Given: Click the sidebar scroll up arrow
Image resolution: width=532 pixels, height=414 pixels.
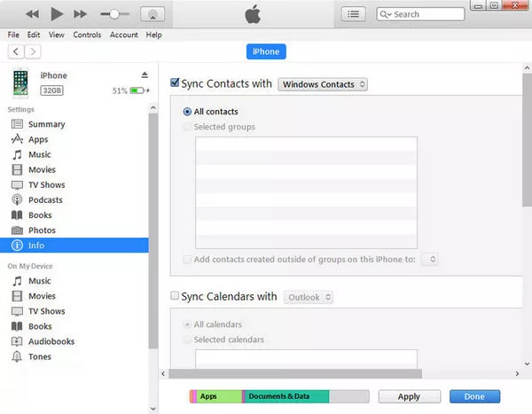Looking at the screenshot, I should point(153,108).
